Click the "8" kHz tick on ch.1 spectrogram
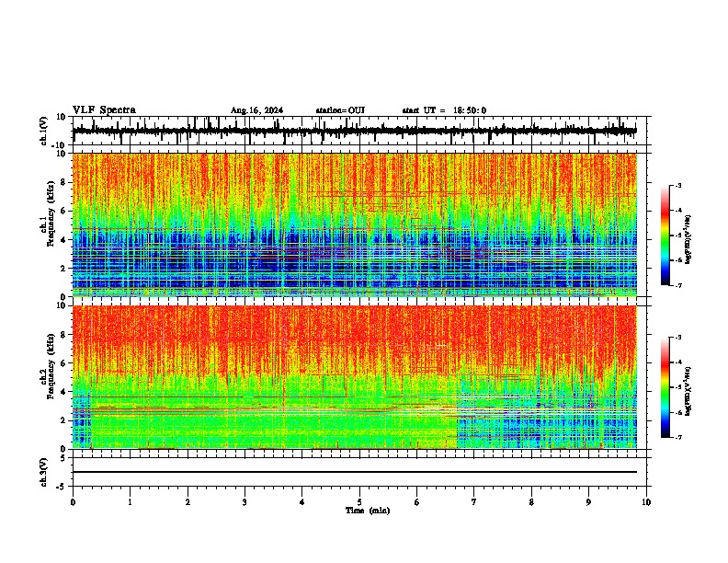Screen dimensions: 728x563 point(64,182)
